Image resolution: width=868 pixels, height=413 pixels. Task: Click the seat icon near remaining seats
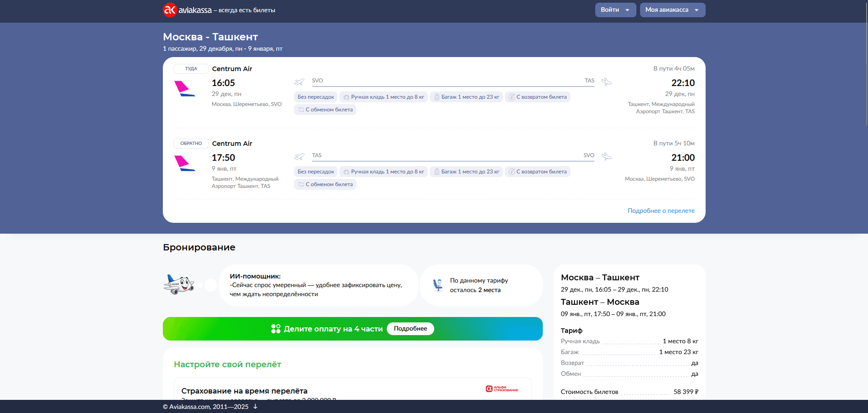click(x=438, y=285)
